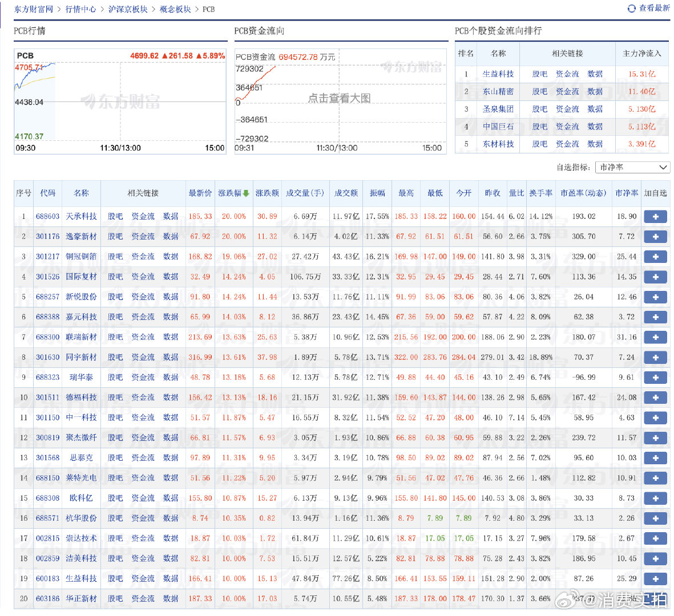Screen dimensions: 674x616
Task: Add 瑞华泰 to watchlist with plus button
Action: 655,378
